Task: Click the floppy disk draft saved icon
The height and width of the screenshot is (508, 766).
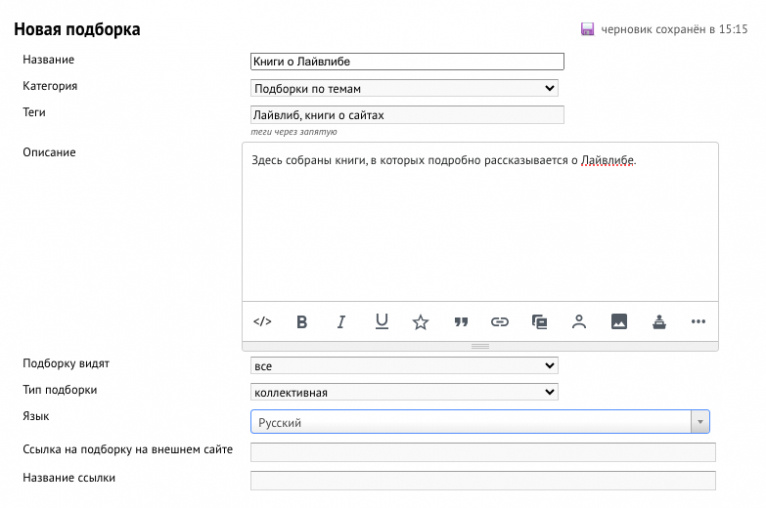Action: 587,29
